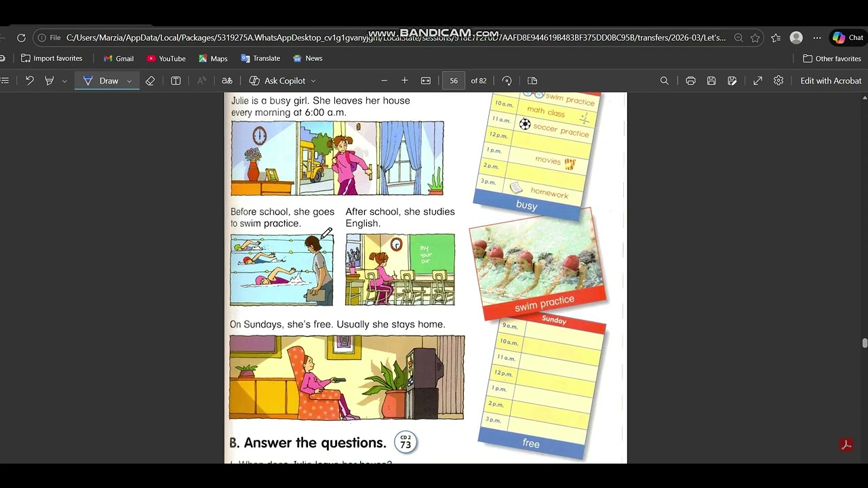Viewport: 868px width, 488px height.
Task: Refresh the page with the reload icon
Action: pos(21,38)
